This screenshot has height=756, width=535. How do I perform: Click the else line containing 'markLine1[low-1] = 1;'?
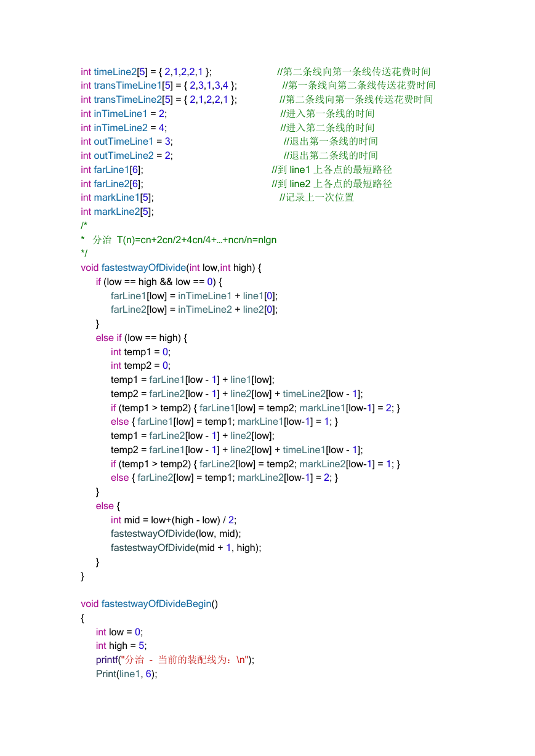[x=225, y=422]
